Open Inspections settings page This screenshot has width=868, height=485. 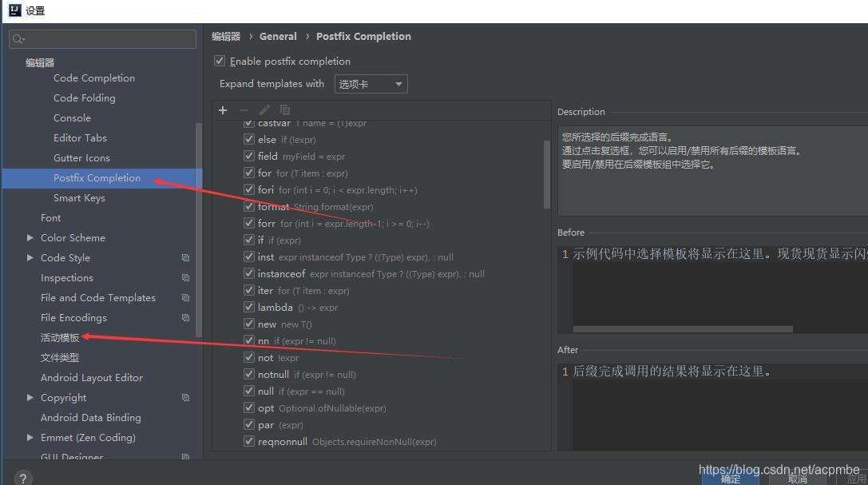click(66, 277)
